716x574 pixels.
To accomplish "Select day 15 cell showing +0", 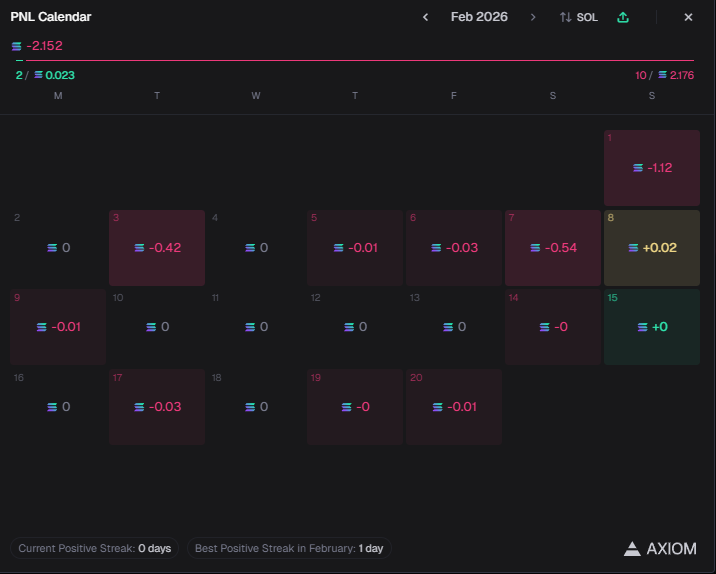I will point(652,327).
